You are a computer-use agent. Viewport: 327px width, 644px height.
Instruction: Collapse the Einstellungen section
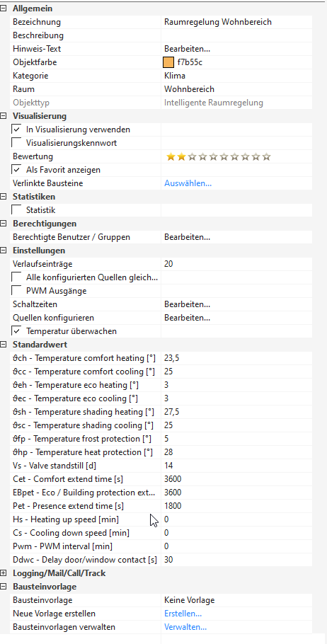[4, 251]
